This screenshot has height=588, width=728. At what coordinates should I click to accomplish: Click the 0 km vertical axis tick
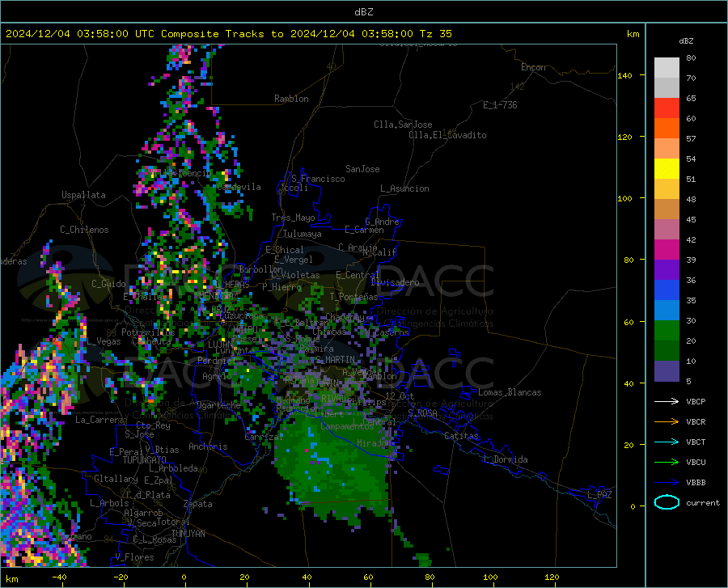(633, 506)
